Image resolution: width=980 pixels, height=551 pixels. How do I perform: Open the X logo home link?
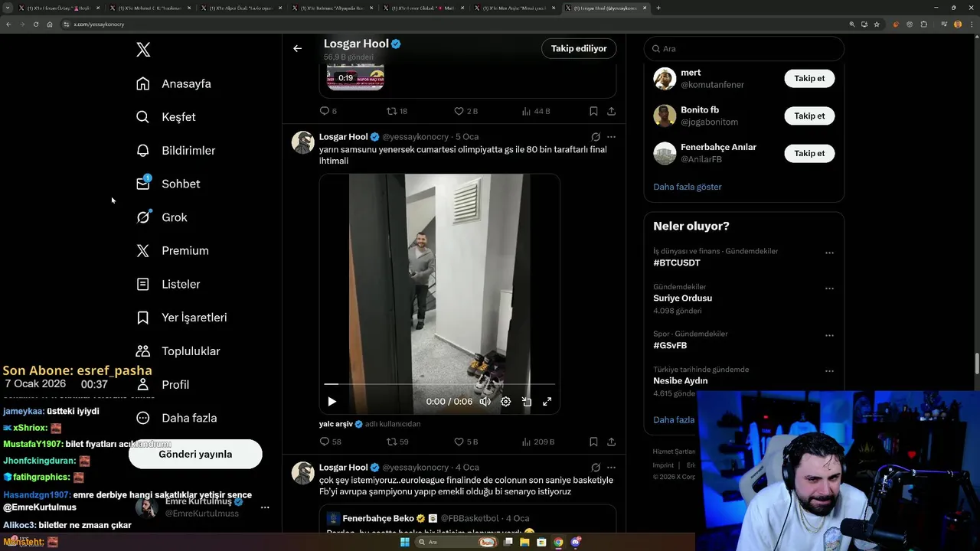click(143, 50)
